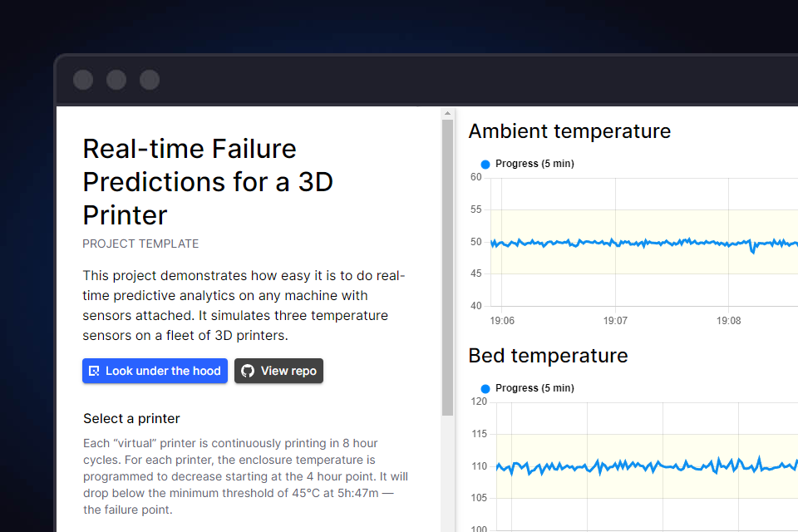The height and width of the screenshot is (532, 798).
Task: Click the rightmost window control dot in the titlebar
Action: click(149, 80)
